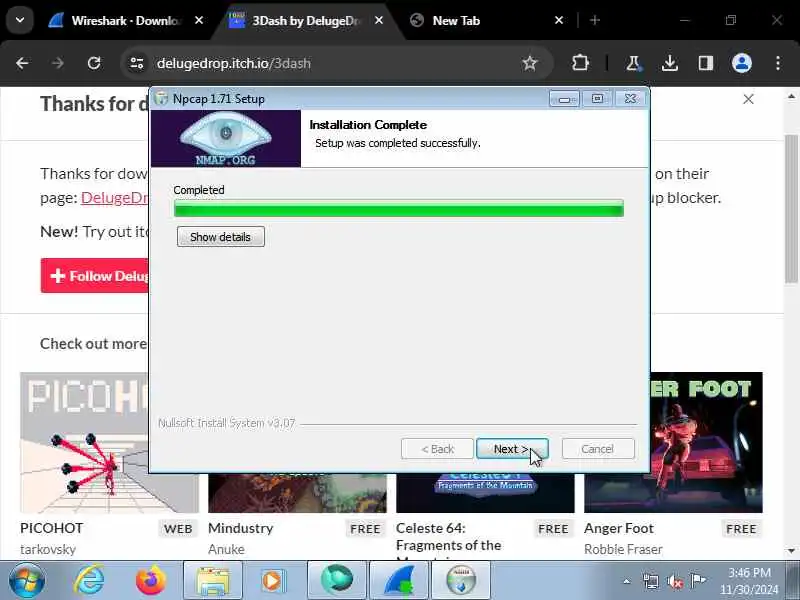View site information icon in the address bar
Screen dimensions: 800x600
pos(137,63)
